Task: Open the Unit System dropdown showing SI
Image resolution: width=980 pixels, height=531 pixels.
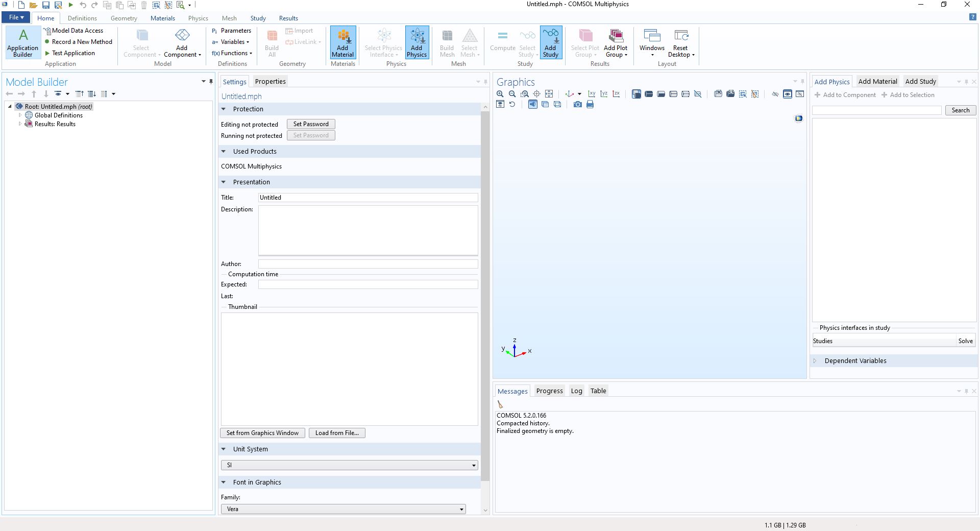Action: pos(349,465)
